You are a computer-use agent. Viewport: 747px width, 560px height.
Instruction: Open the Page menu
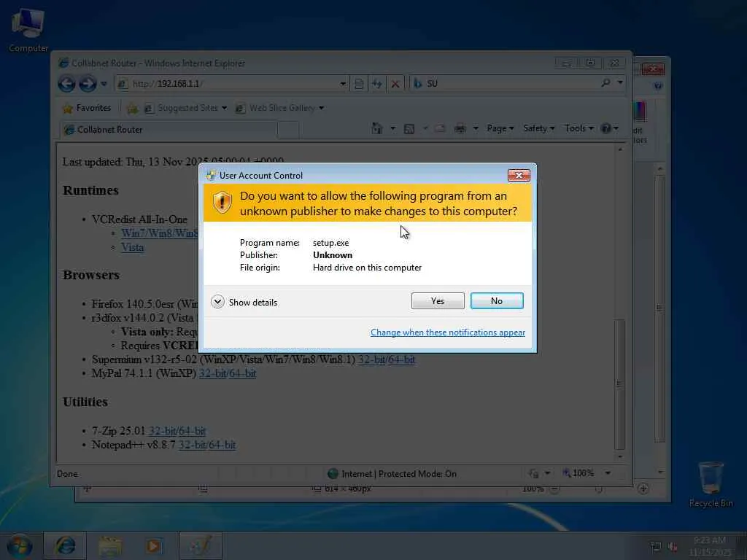tap(500, 128)
